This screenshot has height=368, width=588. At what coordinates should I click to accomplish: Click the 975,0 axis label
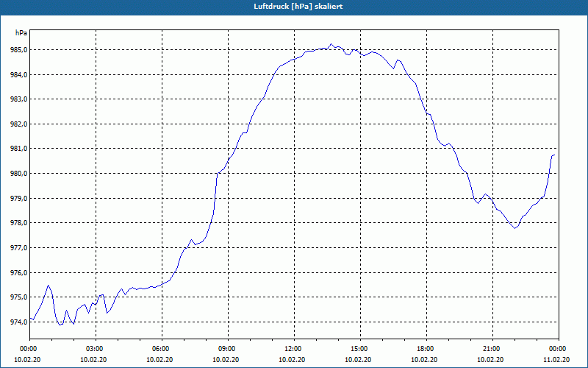(20, 297)
